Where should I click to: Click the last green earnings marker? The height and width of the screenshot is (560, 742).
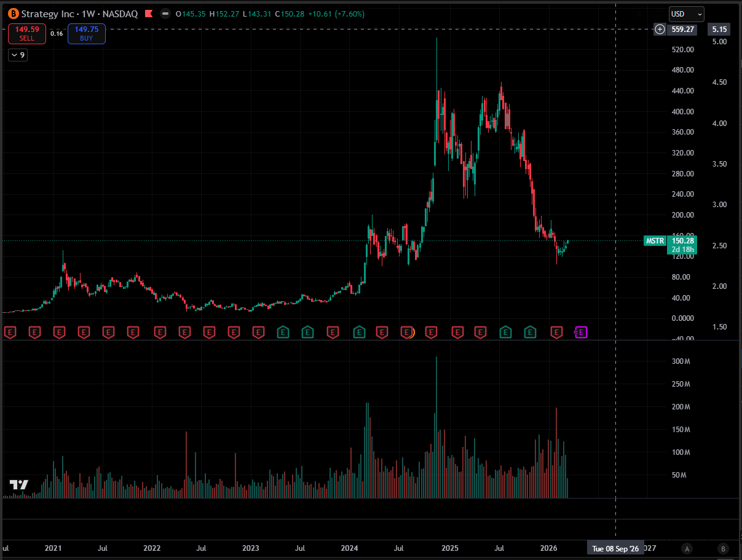(529, 333)
